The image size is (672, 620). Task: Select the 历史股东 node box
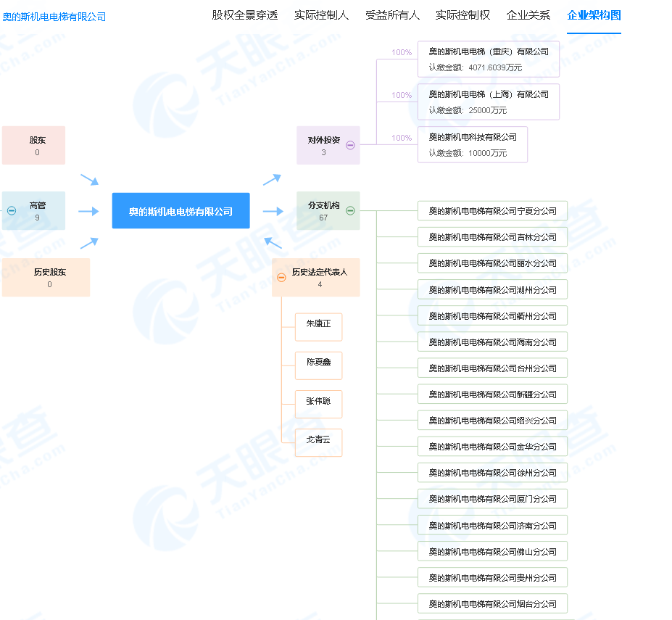(46, 278)
